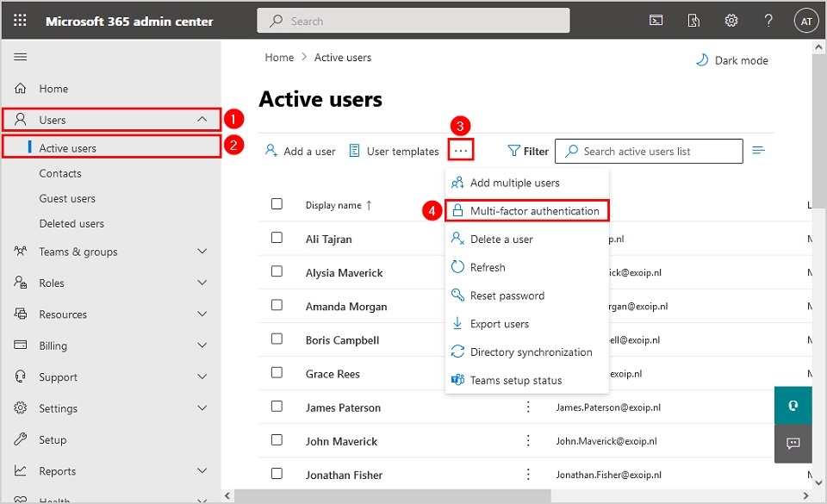Click the User templates icon
The image size is (827, 504).
[355, 151]
